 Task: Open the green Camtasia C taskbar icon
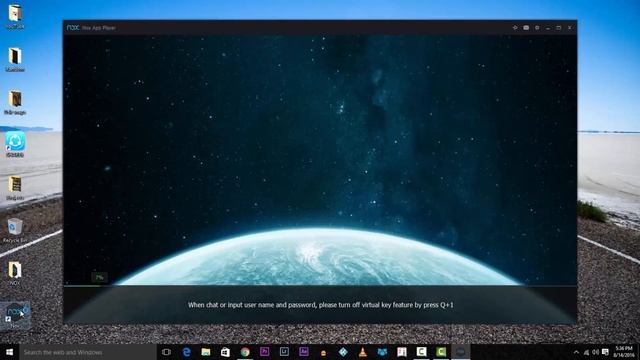pyautogui.click(x=441, y=352)
